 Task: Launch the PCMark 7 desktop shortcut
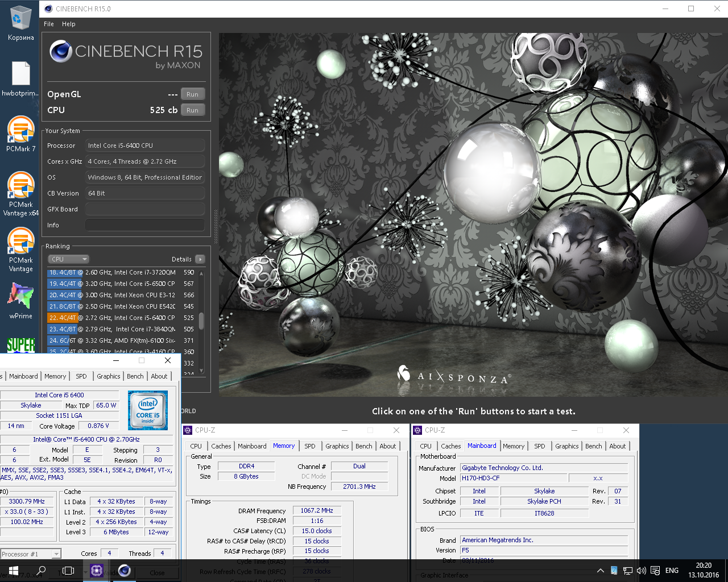[x=20, y=134]
